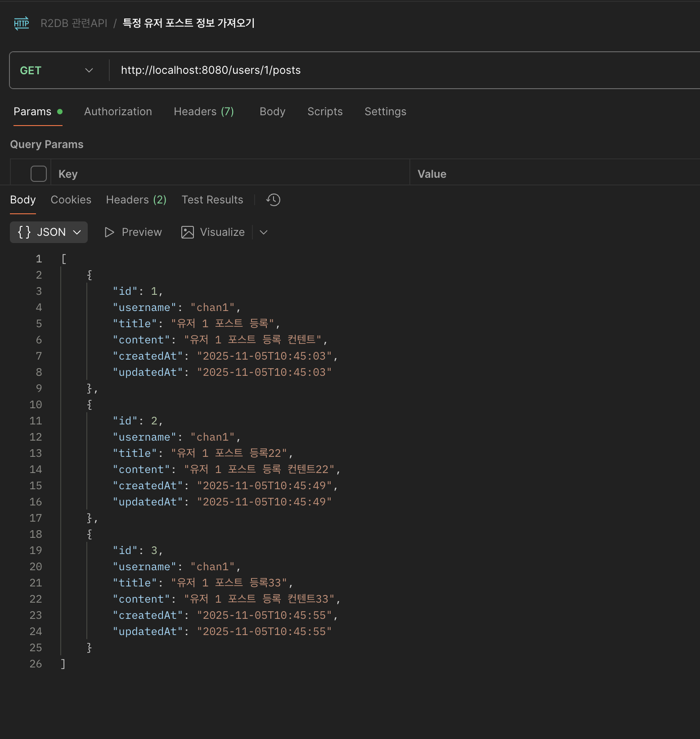Open the request Body tab

pyautogui.click(x=272, y=112)
